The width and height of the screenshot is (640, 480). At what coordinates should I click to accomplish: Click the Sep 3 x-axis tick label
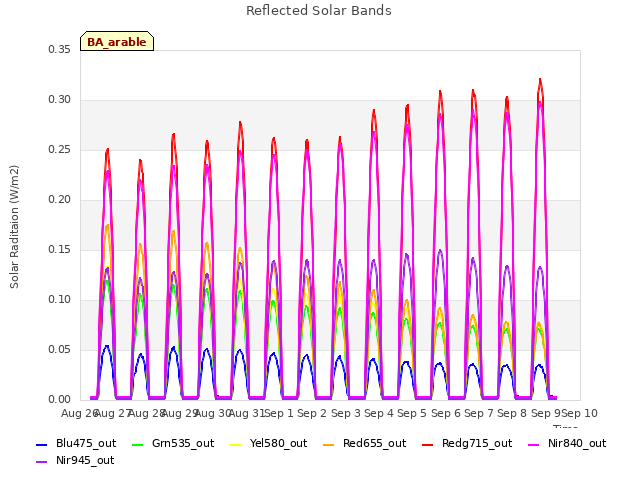click(346, 413)
